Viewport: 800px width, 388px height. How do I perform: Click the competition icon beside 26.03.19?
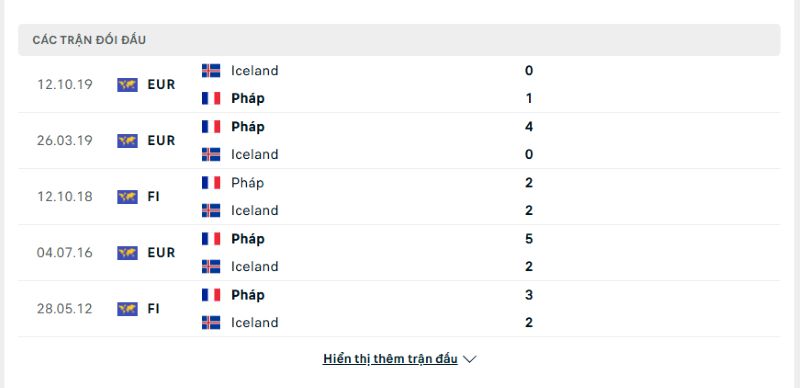tap(127, 141)
